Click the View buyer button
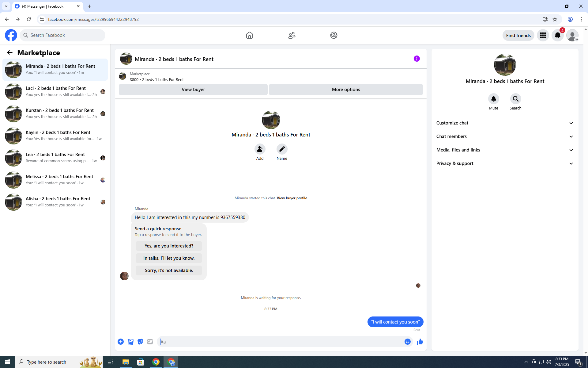The width and height of the screenshot is (588, 368). point(193,90)
